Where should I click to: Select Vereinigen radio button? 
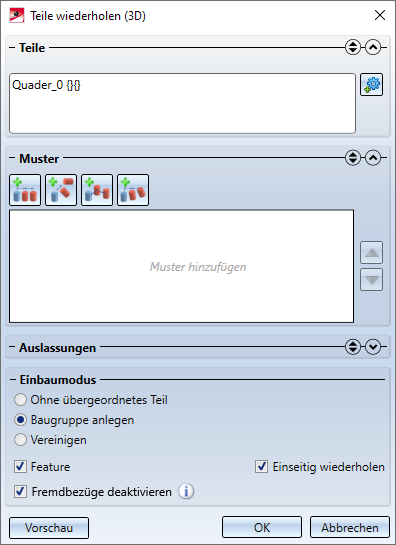20,440
